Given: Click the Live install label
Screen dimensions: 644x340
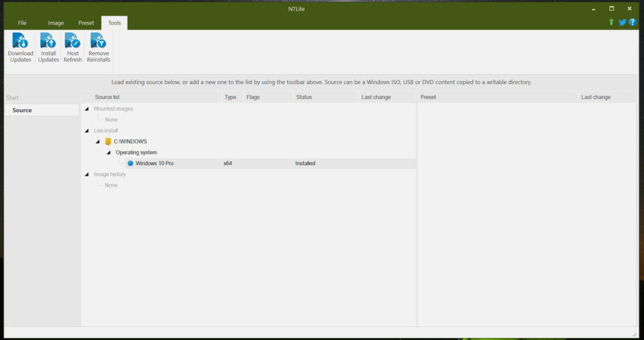Looking at the screenshot, I should [106, 131].
